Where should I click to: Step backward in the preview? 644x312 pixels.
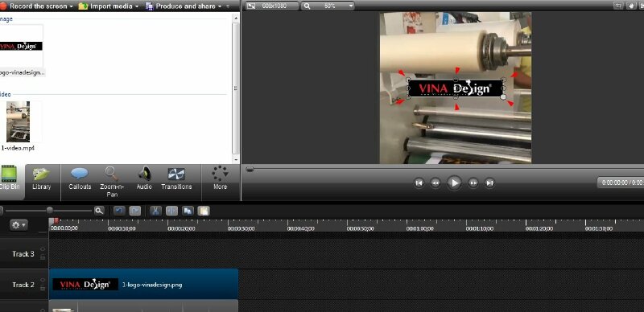pyautogui.click(x=436, y=183)
